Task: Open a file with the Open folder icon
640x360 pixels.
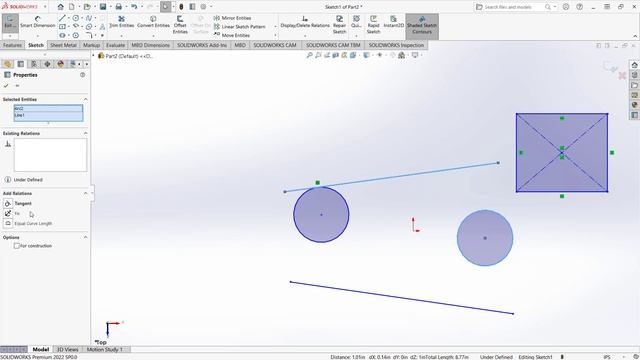Action: pos(87,7)
